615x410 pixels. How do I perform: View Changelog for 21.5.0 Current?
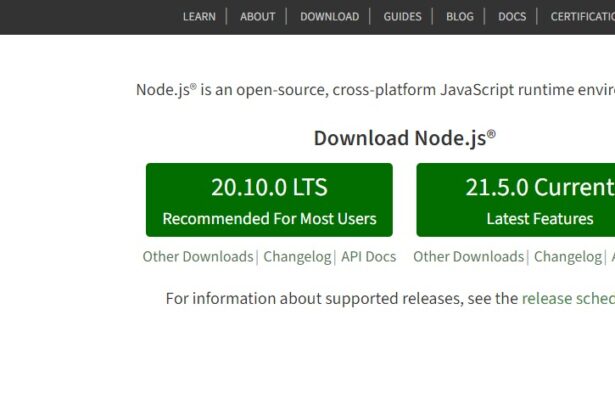tap(568, 257)
